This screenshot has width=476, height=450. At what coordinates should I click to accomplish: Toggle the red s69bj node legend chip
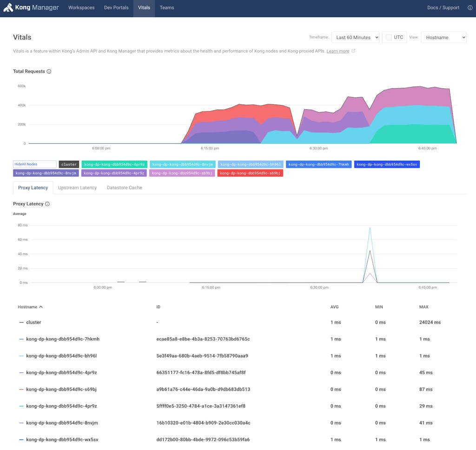250,173
